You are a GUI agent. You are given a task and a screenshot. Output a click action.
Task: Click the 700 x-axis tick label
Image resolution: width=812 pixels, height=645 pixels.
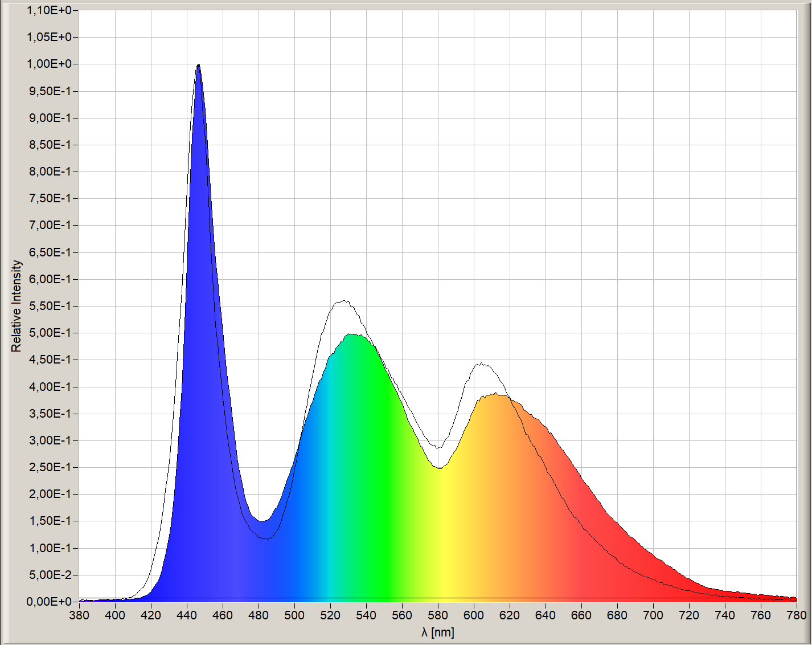click(x=653, y=615)
